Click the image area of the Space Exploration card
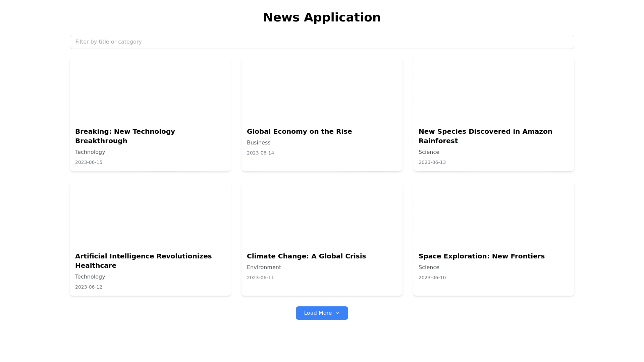The image size is (644, 362). click(493, 215)
